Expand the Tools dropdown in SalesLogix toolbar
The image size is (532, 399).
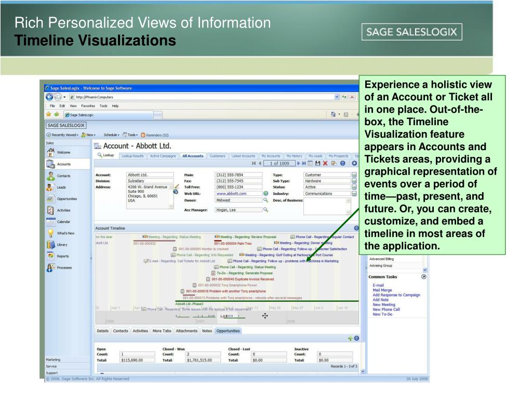tap(130, 135)
